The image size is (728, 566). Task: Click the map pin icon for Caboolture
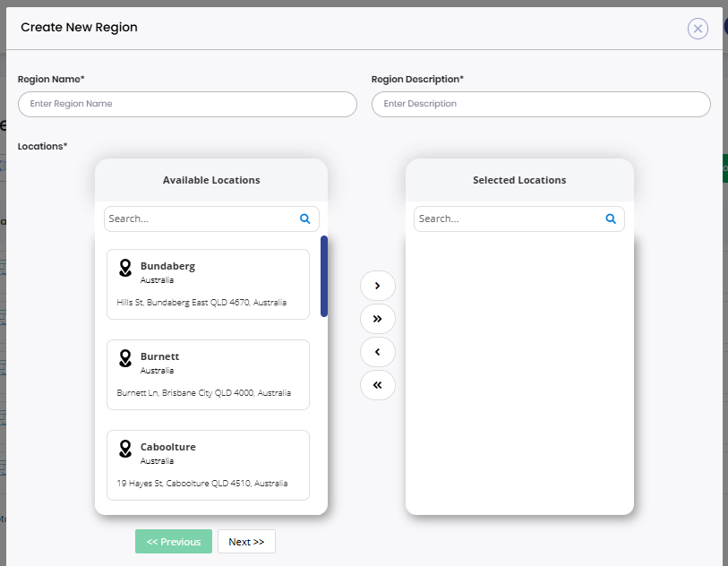point(125,449)
